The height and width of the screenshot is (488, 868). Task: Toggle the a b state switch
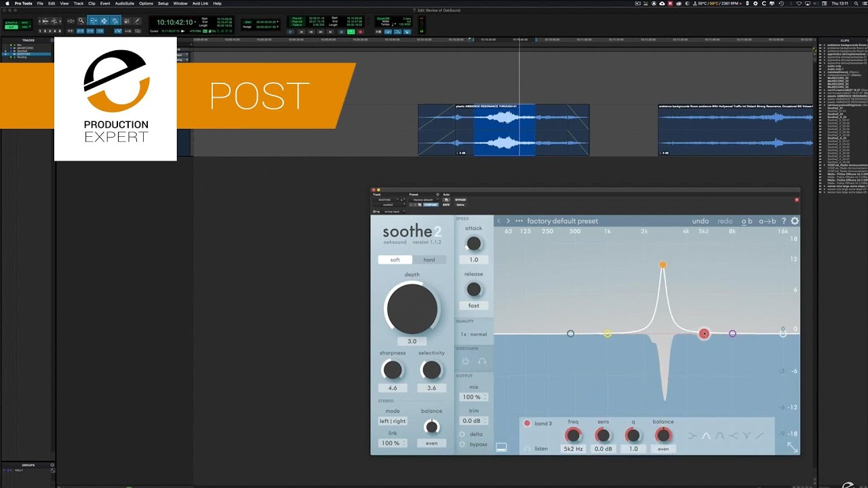pyautogui.click(x=747, y=221)
